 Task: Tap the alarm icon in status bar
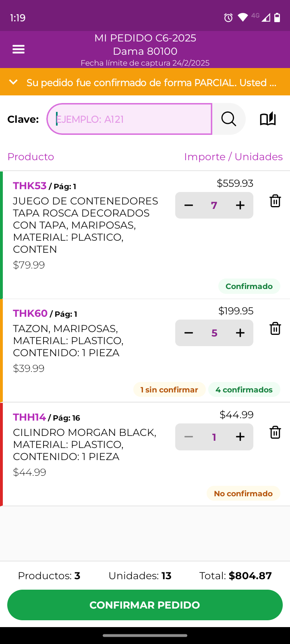[228, 18]
